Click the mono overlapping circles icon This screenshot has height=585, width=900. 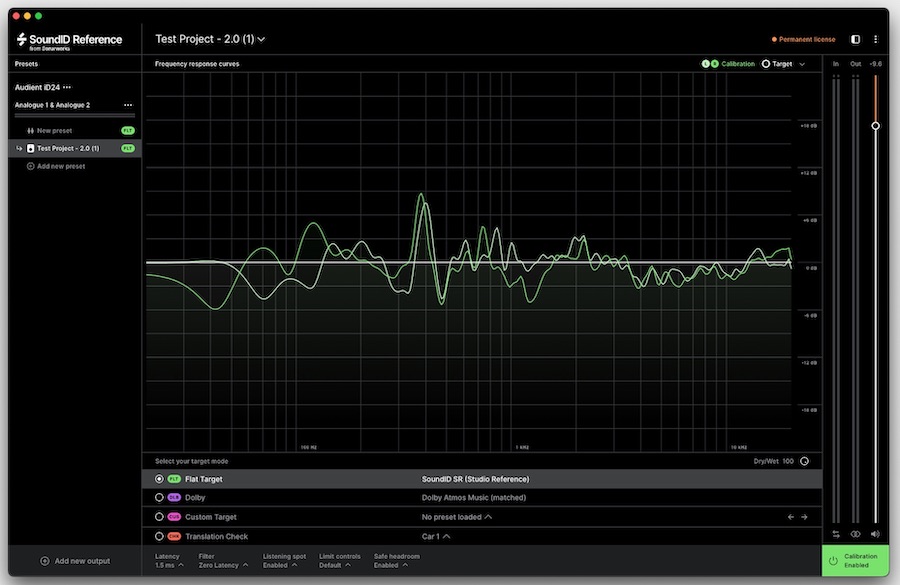click(856, 534)
